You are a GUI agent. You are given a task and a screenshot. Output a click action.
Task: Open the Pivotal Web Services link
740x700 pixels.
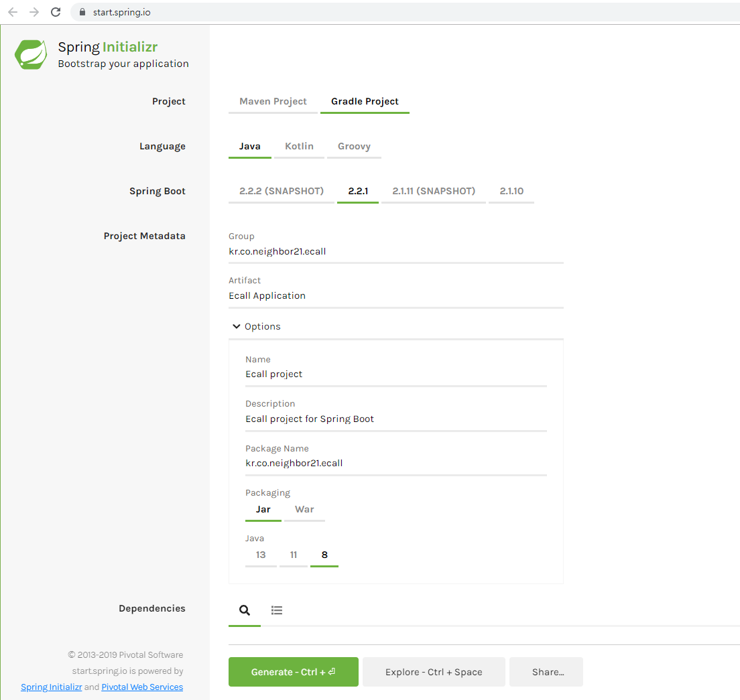coord(142,687)
